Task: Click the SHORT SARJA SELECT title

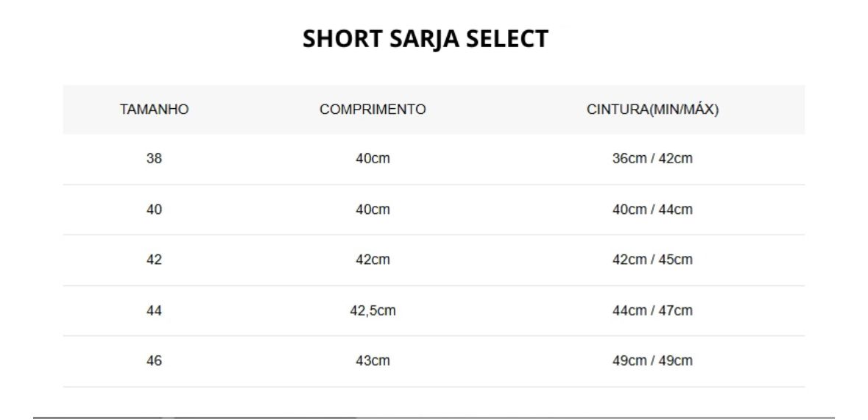Action: coord(426,39)
